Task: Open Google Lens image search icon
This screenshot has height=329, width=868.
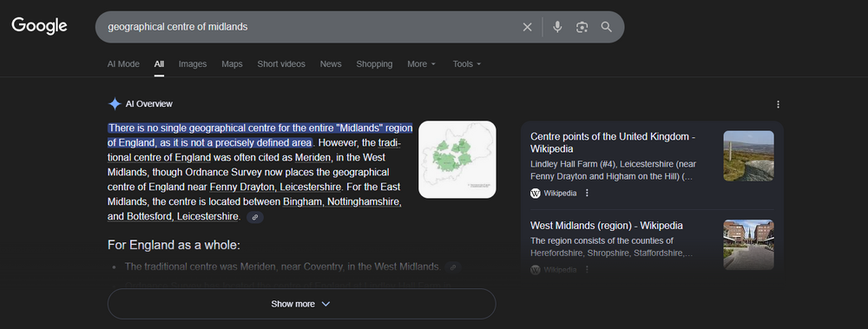Action: 582,27
